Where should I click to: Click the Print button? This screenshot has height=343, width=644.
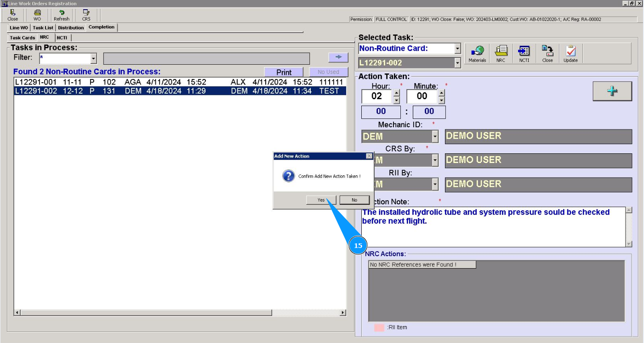click(x=284, y=72)
